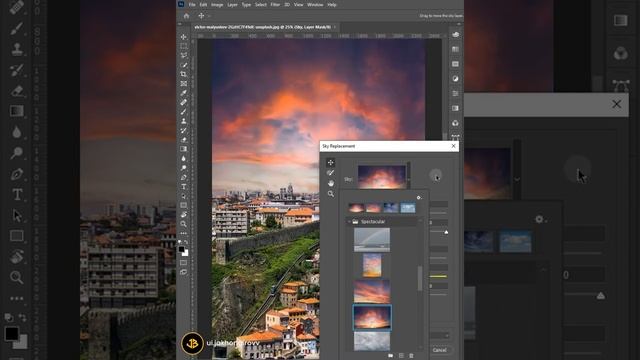Close the Sky Replacement dialog

tap(453, 146)
